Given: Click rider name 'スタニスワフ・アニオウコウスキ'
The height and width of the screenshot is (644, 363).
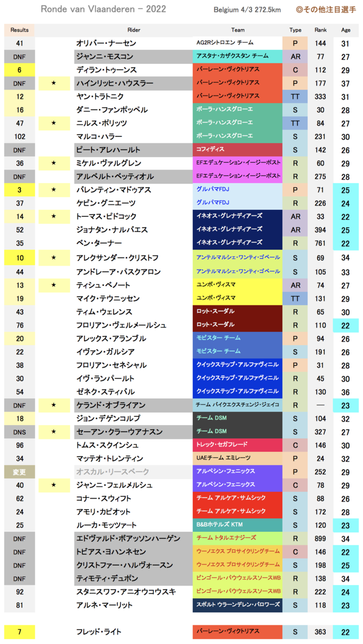Looking at the screenshot, I should 127,592.
